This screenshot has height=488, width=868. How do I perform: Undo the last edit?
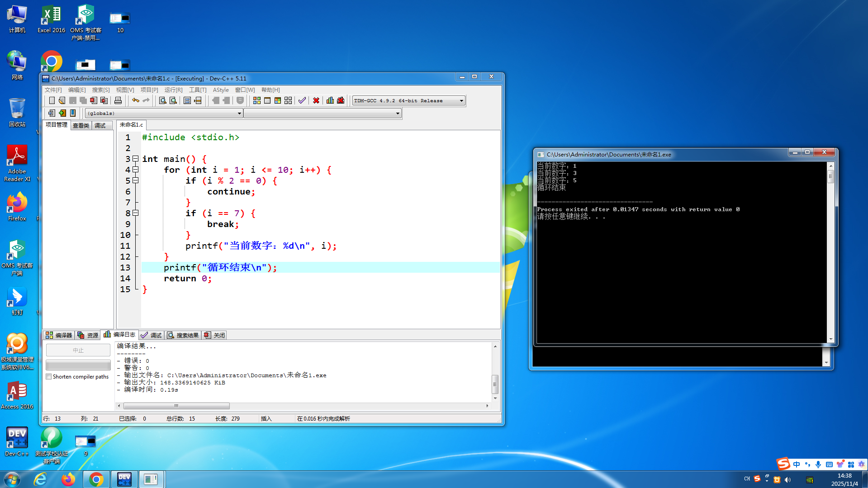(x=136, y=100)
